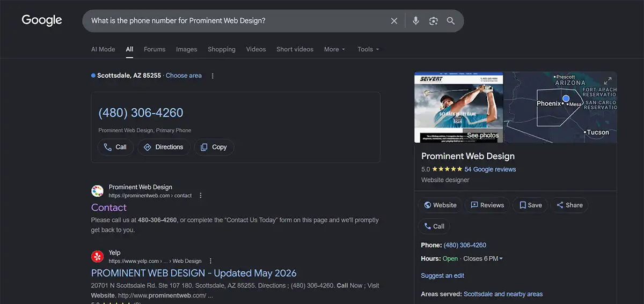Click the Arizona map thumbnail
Viewport: 644px width, 304px height.
560,107
